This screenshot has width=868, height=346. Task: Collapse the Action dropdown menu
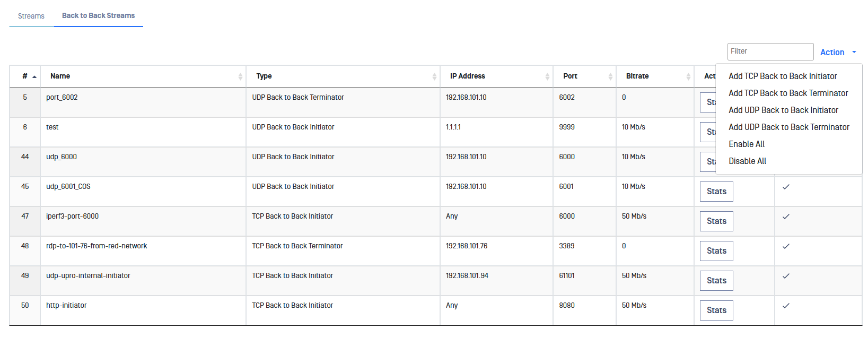click(x=838, y=52)
